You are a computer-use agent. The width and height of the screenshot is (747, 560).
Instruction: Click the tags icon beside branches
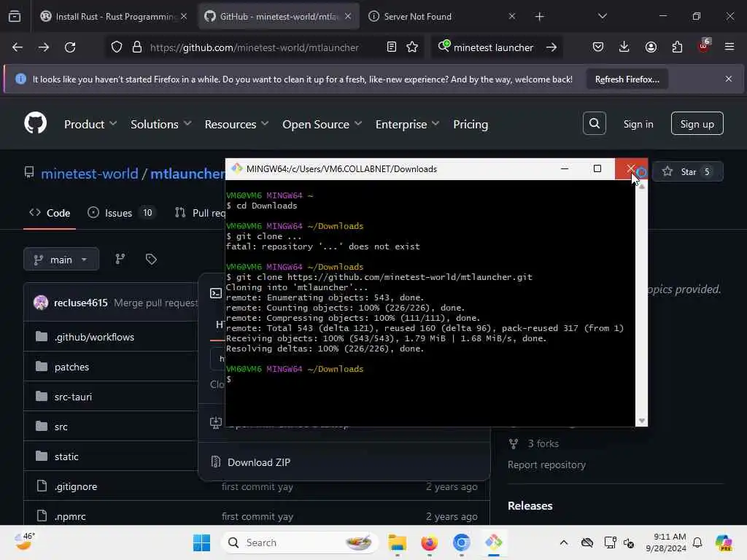(151, 259)
